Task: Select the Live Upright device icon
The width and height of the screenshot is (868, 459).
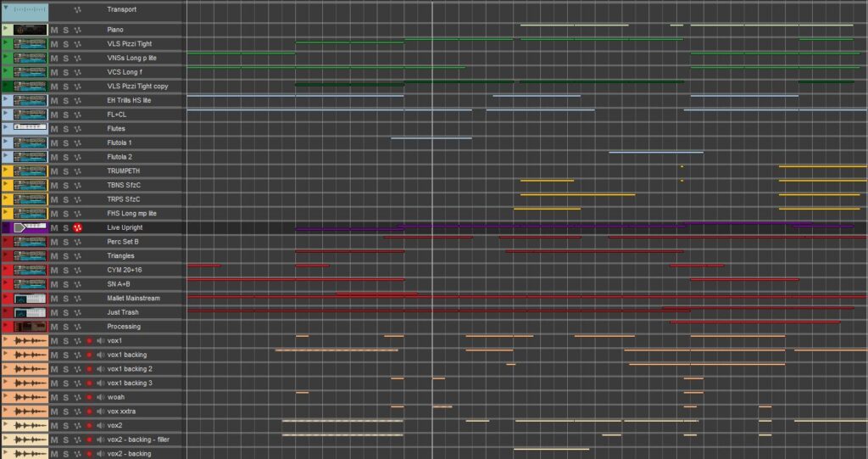Action: 30,228
